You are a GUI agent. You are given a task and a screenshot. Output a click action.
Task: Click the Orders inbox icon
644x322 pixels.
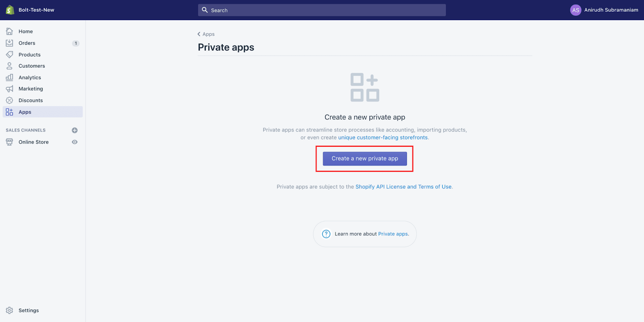click(x=9, y=43)
